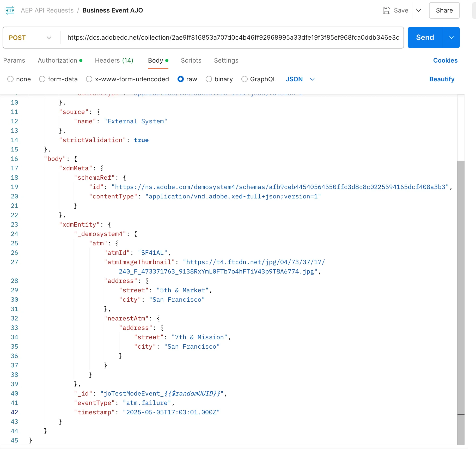476x449 pixels.
Task: Open the Authorization tab
Action: (60, 60)
